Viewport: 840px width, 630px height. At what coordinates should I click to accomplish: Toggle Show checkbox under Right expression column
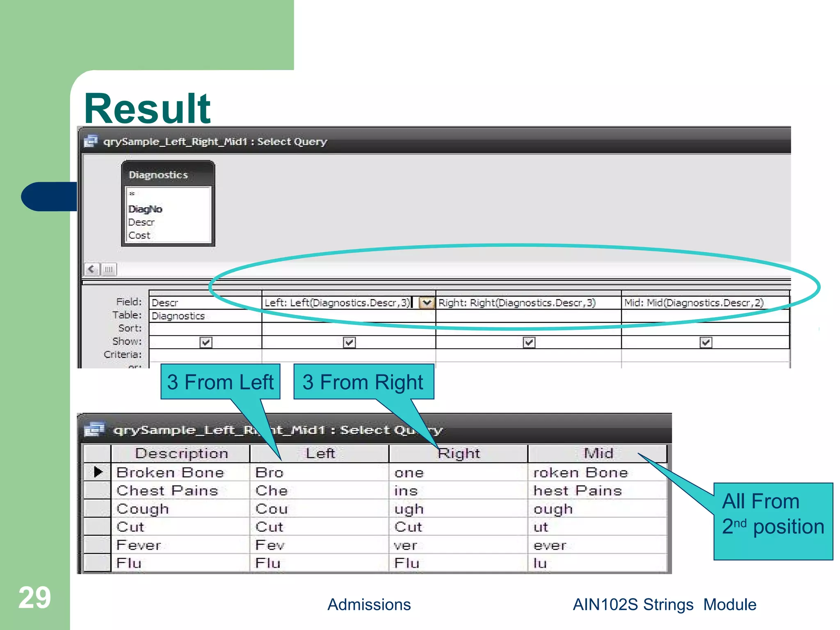pyautogui.click(x=529, y=342)
